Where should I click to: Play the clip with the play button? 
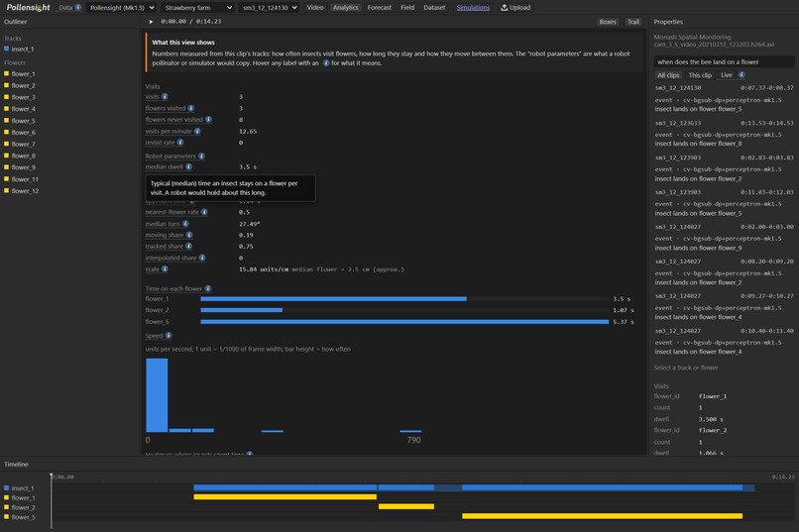coord(151,22)
